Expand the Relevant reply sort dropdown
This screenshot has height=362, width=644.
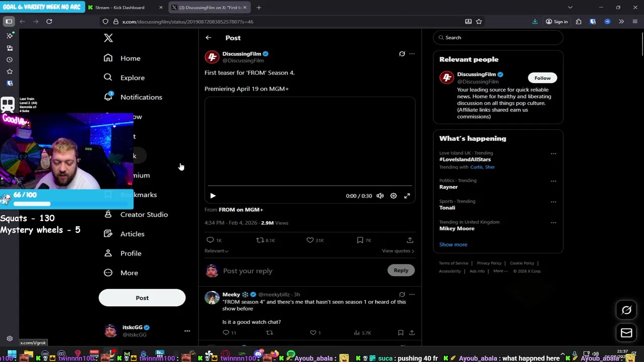click(x=216, y=251)
